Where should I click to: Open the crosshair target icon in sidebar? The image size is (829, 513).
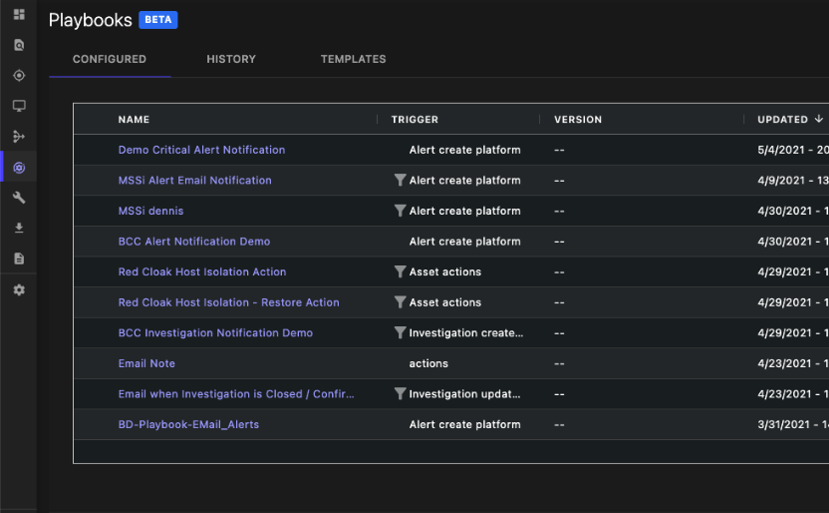18,76
